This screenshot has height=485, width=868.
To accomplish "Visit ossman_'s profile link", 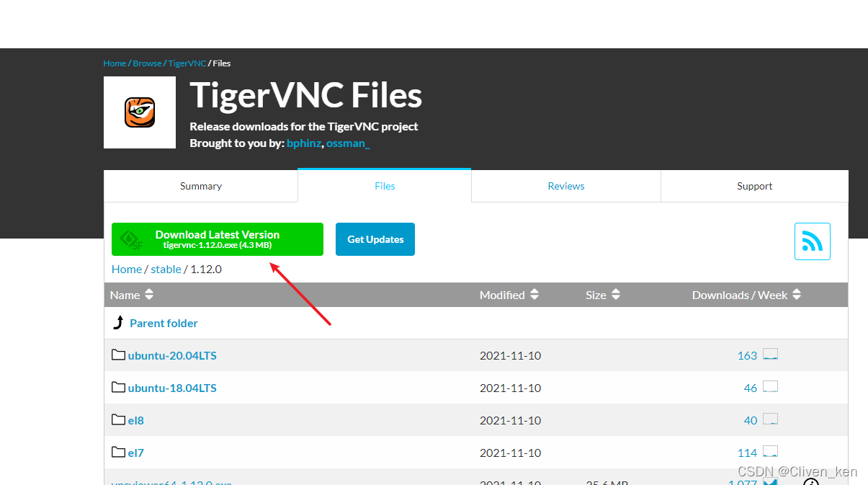I will click(348, 143).
